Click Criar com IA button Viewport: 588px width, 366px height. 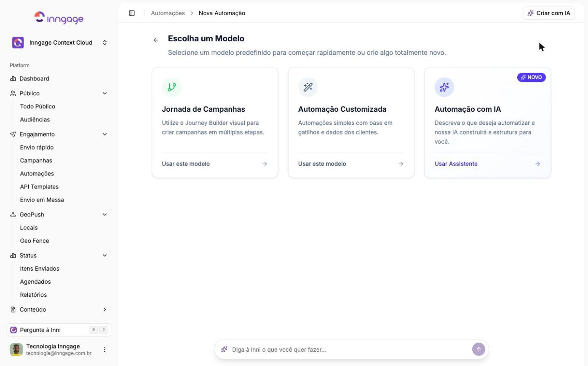(549, 13)
